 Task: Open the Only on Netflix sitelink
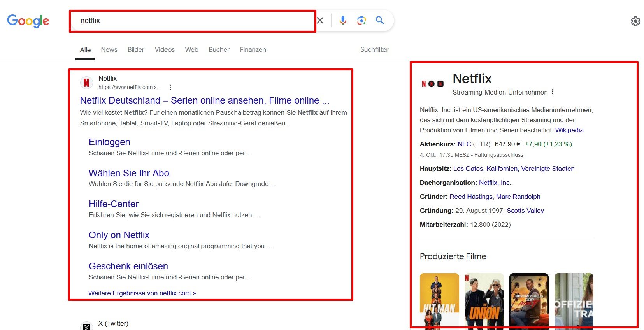(119, 235)
